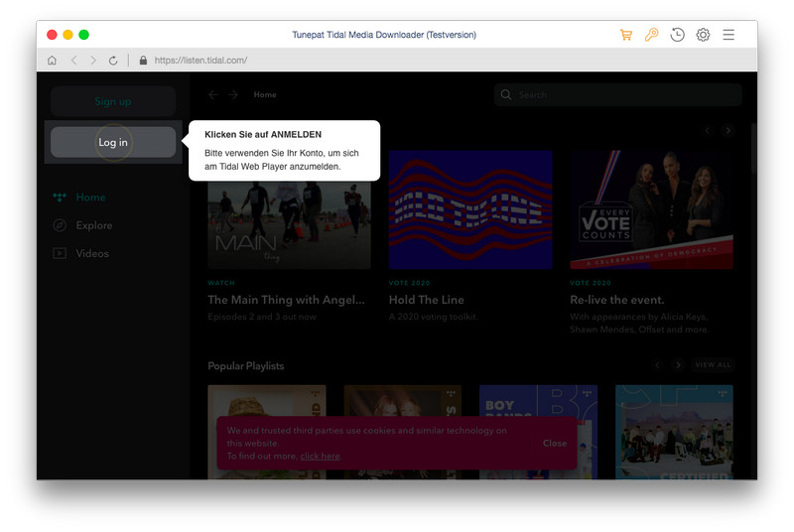
Task: Click the Home breadcrumb title at top
Action: coord(265,94)
